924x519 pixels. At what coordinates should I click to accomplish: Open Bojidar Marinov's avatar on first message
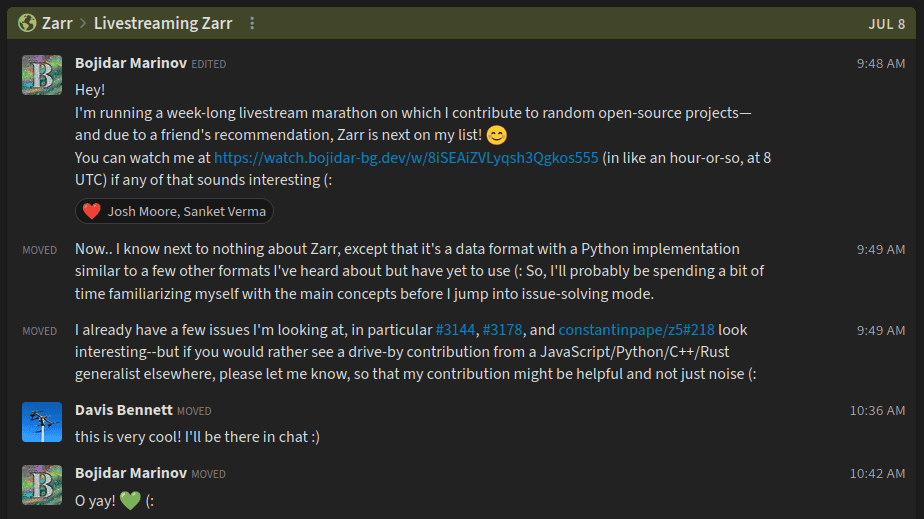(42, 75)
